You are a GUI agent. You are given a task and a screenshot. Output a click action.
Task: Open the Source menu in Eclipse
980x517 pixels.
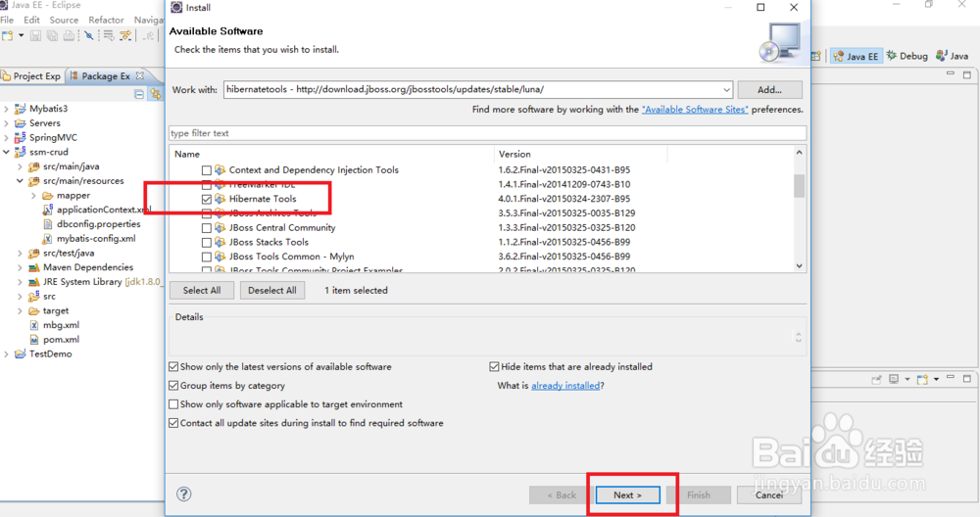(x=64, y=20)
